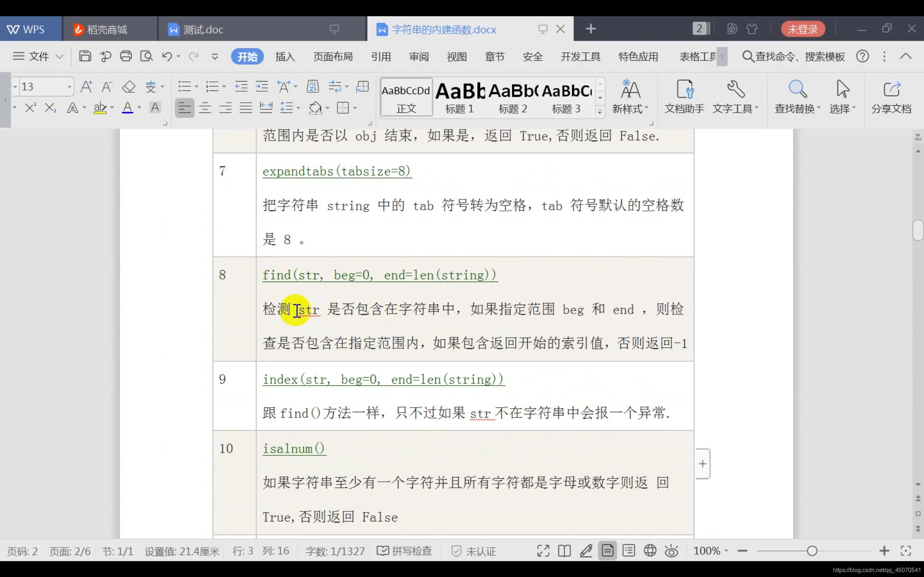Switch to web layout view icon
Viewport: 924px width, 577px height.
(650, 551)
